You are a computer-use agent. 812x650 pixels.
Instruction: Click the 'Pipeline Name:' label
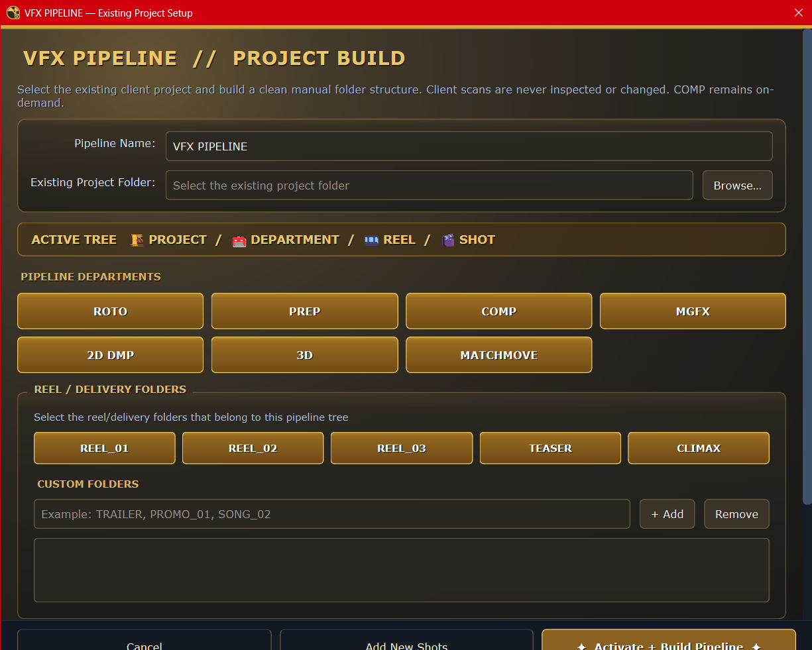[x=115, y=143]
